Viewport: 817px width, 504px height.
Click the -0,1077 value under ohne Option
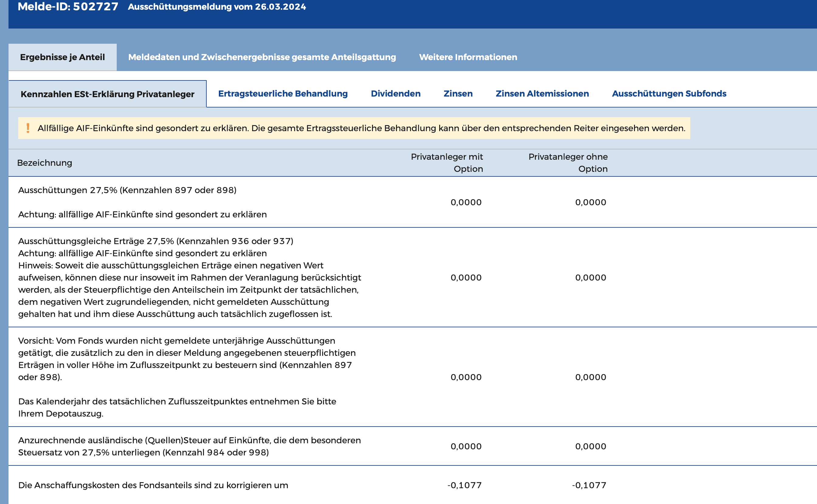pyautogui.click(x=589, y=485)
